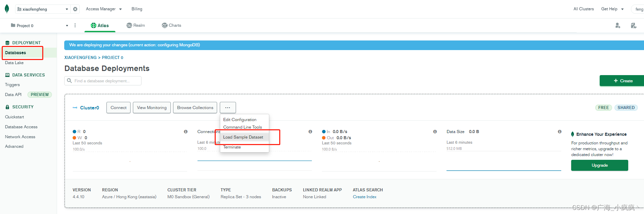Open Advanced security settings

coord(14,146)
